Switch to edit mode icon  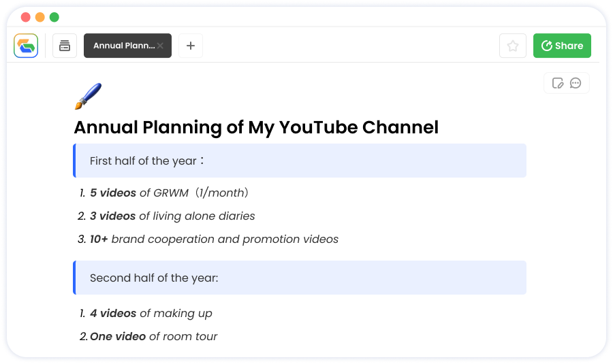point(558,83)
